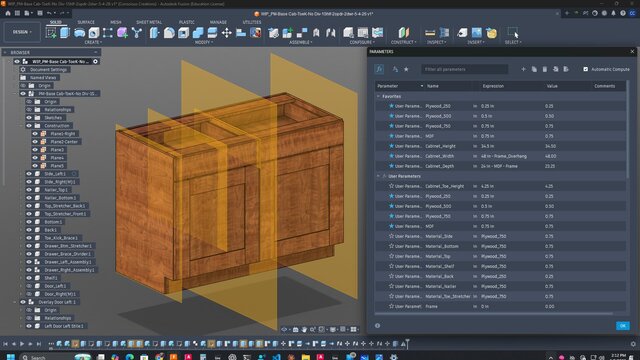Screen dimensions: 640x360
Task: Select the Hole tool icon
Action: click(x=94, y=33)
